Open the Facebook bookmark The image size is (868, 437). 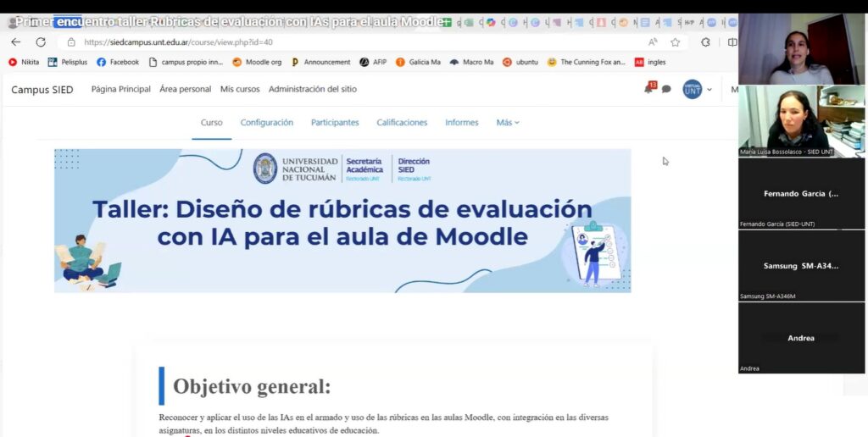click(x=118, y=62)
